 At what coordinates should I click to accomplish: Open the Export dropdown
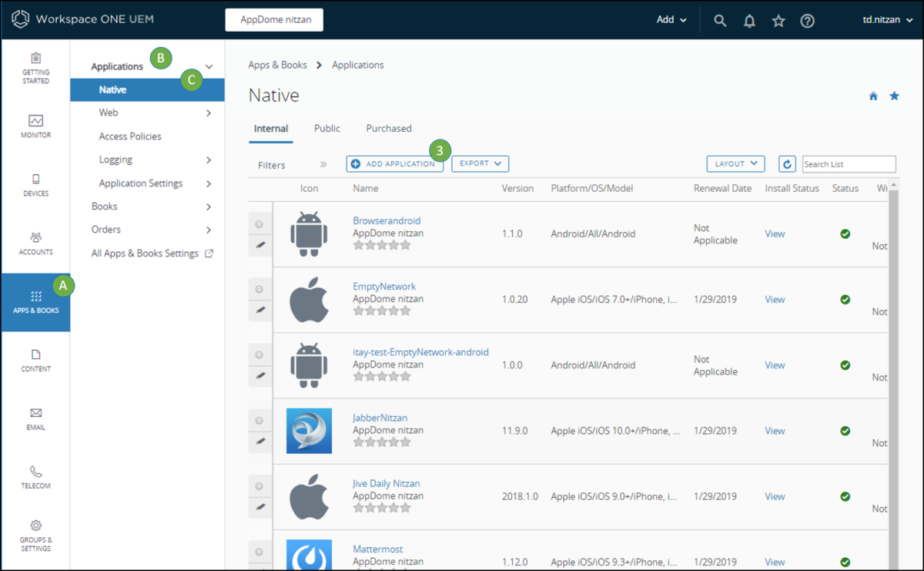tap(480, 163)
